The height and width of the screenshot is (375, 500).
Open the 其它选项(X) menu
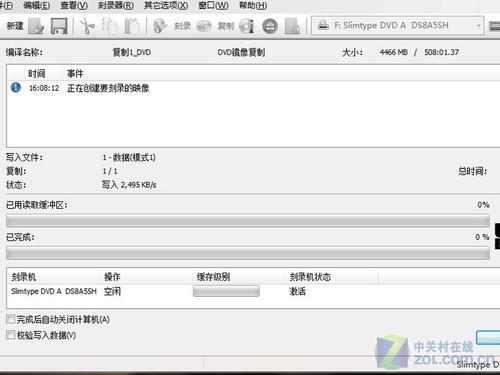click(x=166, y=6)
